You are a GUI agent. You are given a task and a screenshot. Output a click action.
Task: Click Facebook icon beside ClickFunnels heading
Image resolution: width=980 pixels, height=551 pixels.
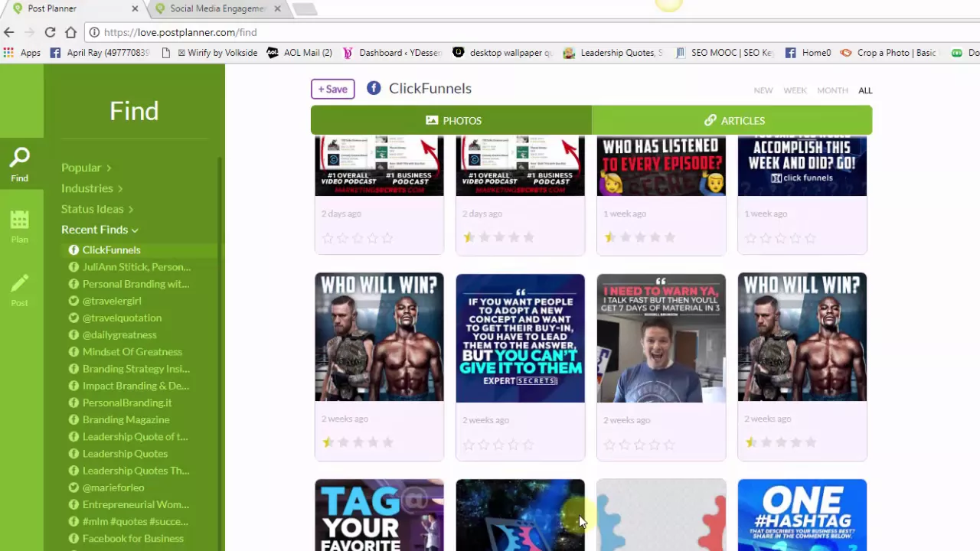[x=374, y=88]
